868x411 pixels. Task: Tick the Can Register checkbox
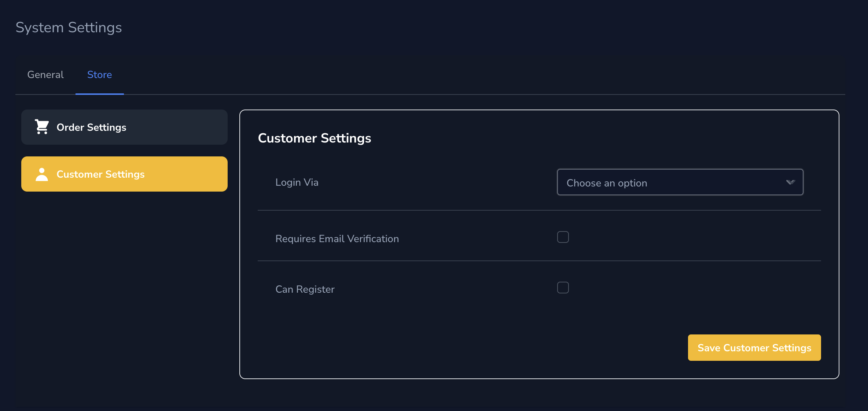563,288
